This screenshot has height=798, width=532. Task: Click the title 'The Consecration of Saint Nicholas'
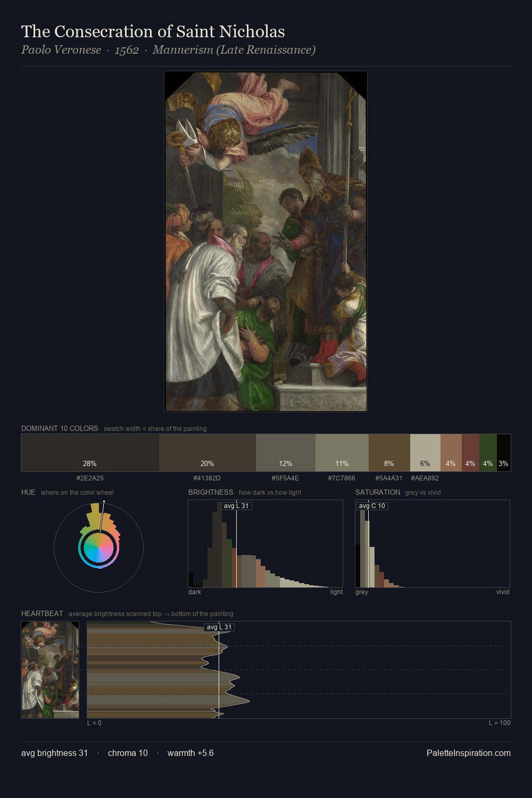tap(153, 31)
